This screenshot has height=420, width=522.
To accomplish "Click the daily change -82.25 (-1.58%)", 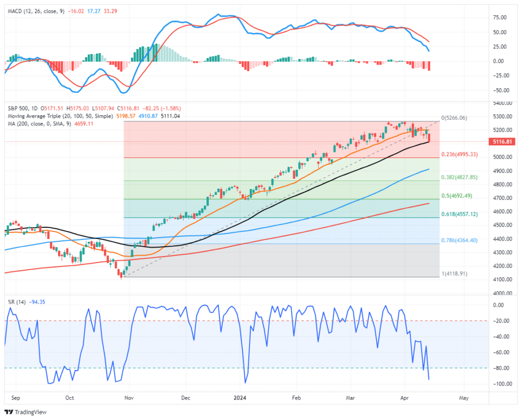I will tap(162, 109).
